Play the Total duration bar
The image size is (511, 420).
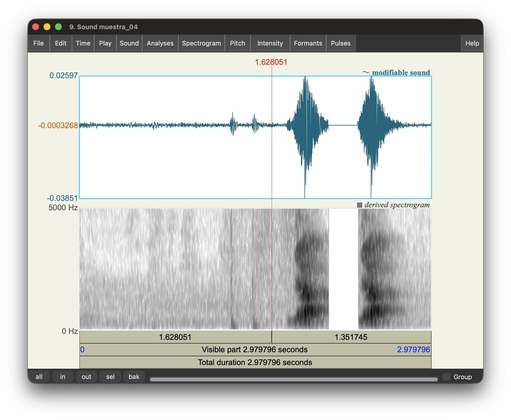tap(255, 362)
